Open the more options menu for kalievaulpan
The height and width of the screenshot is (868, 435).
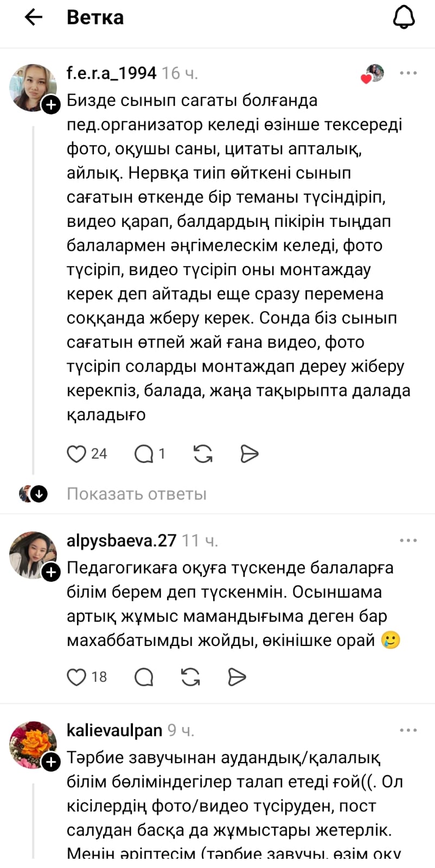pos(408,730)
